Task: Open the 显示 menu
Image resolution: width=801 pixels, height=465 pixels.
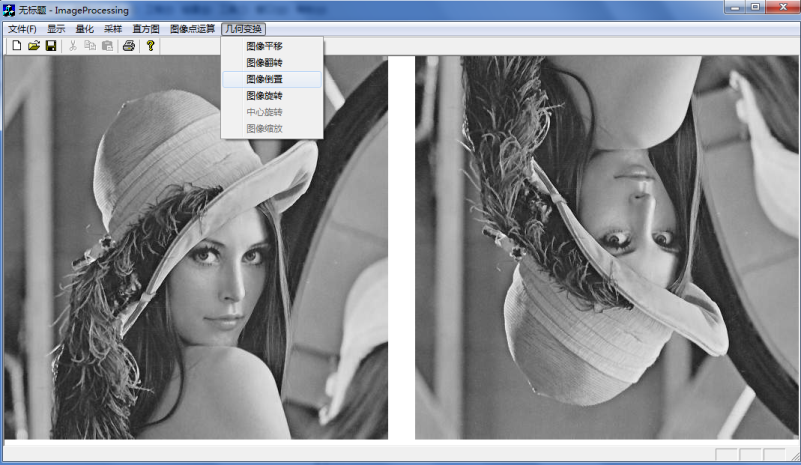Action: click(56, 29)
